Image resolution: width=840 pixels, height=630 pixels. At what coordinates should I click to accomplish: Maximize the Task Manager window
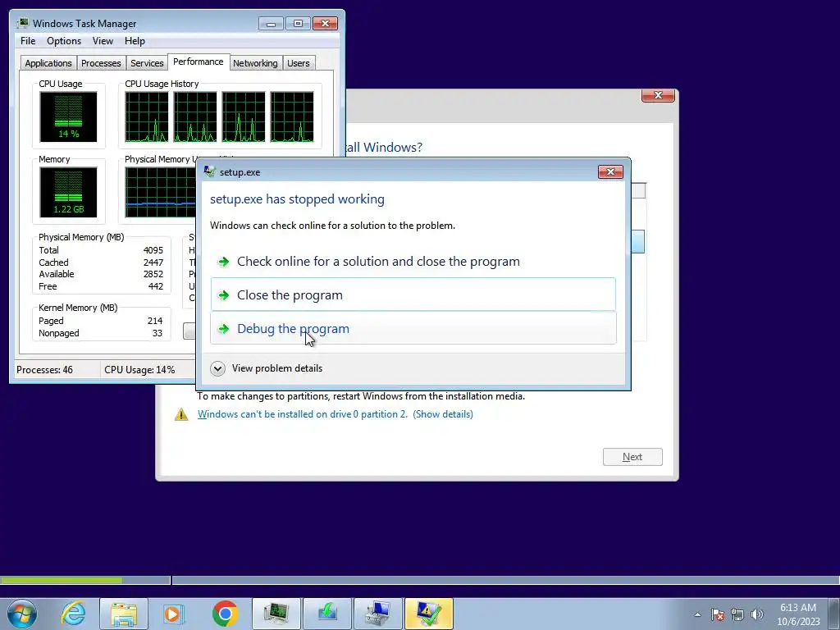pos(298,24)
